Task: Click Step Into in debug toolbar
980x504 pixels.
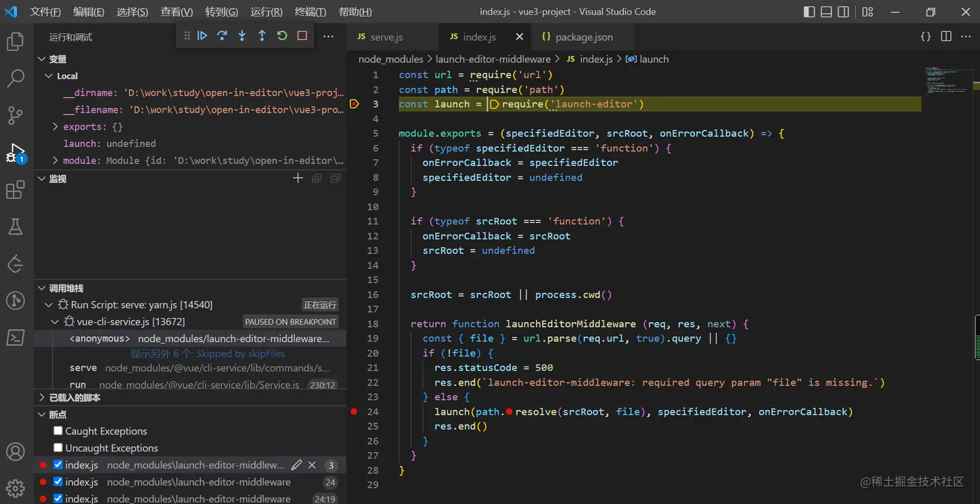Action: pos(242,36)
